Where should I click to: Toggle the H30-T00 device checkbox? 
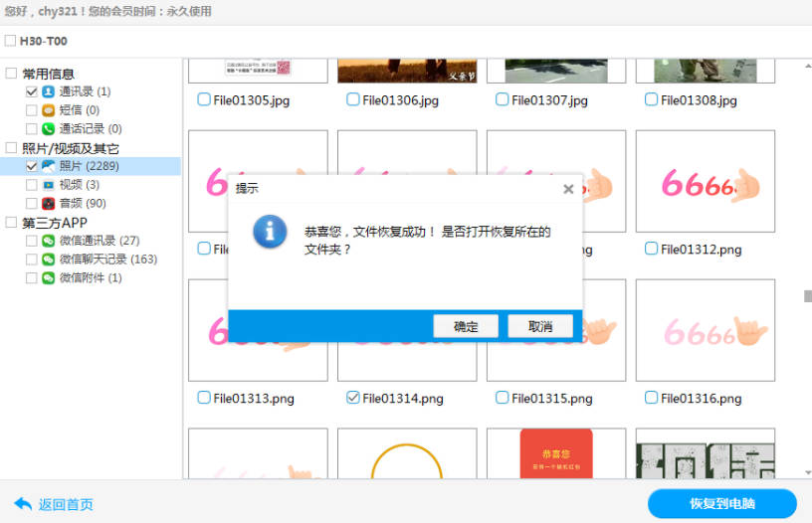[10, 41]
